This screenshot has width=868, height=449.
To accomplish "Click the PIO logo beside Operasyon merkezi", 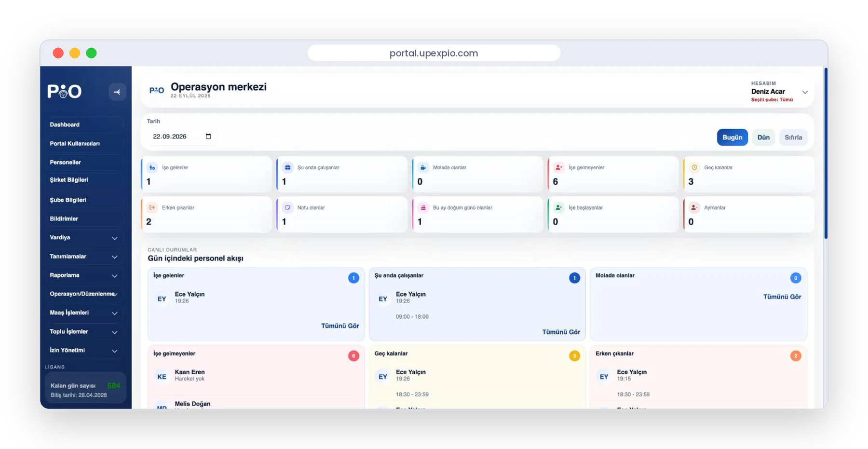I will (x=157, y=90).
